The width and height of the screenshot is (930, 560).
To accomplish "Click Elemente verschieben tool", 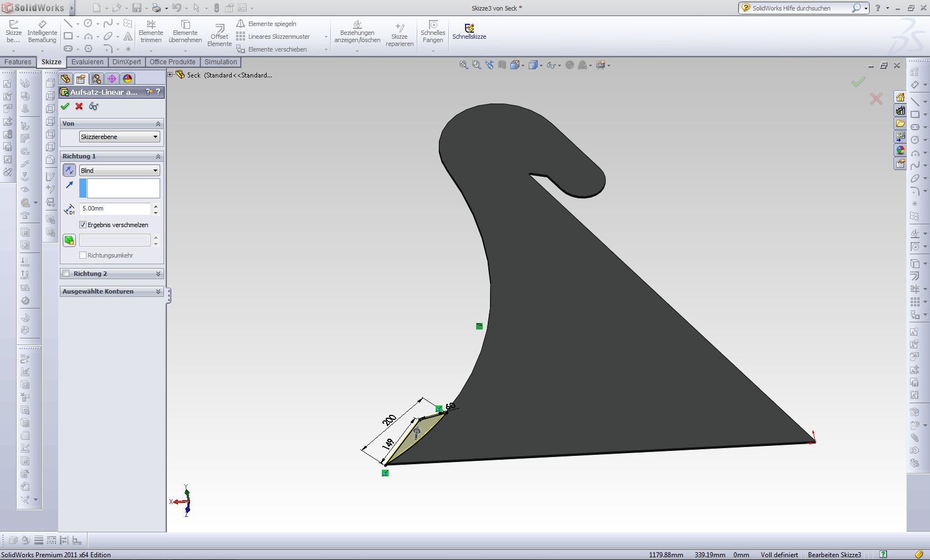I will click(272, 49).
